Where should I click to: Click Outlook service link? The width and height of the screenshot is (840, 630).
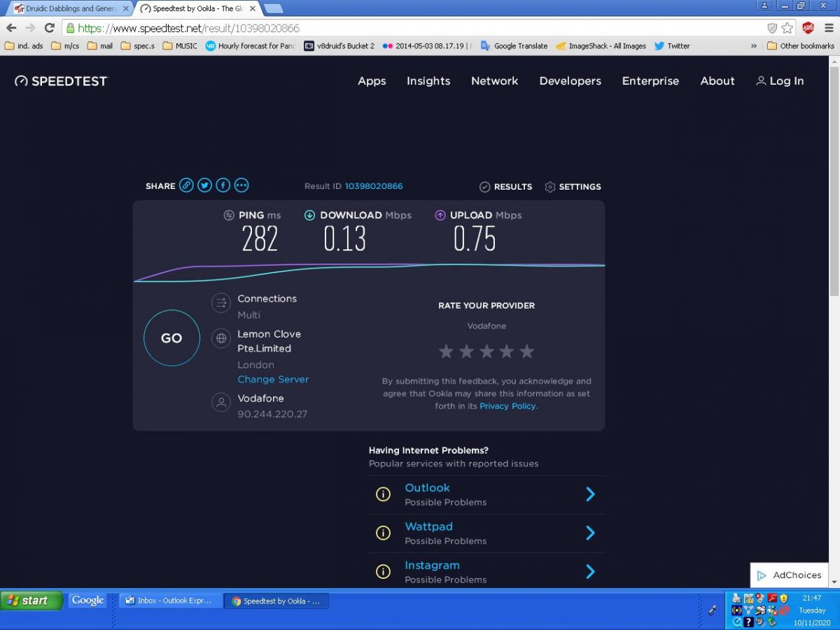click(x=427, y=488)
